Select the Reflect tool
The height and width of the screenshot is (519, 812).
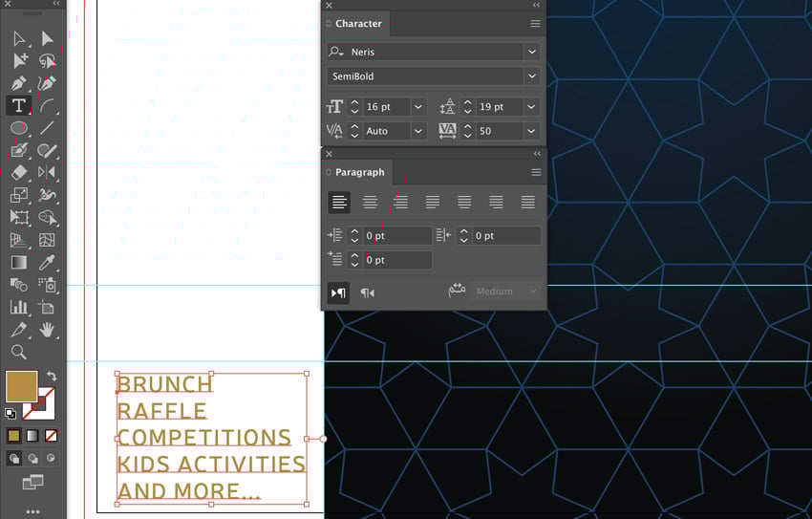point(47,172)
